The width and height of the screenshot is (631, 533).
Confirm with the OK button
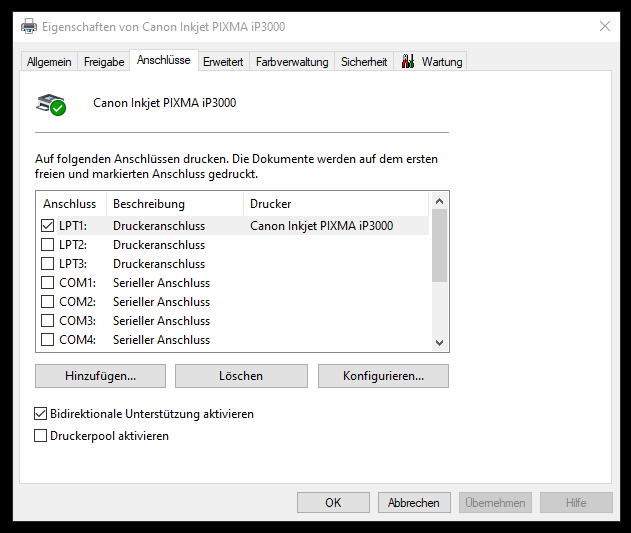[x=333, y=502]
